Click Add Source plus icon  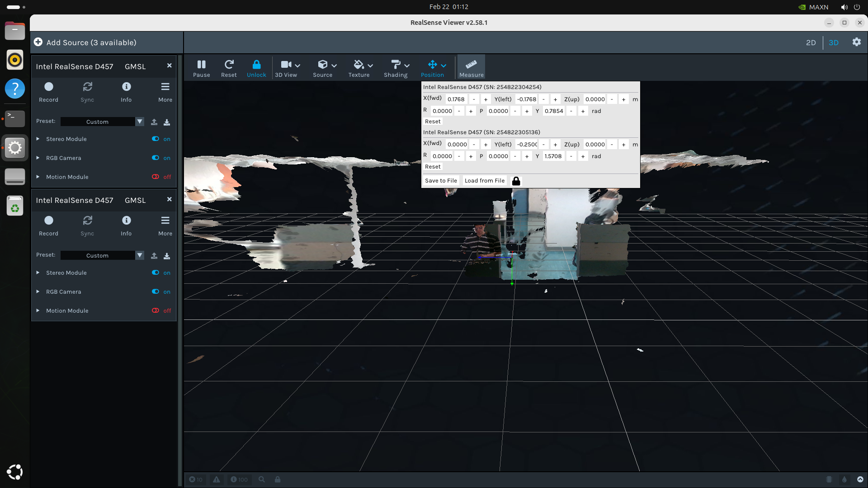pyautogui.click(x=38, y=42)
